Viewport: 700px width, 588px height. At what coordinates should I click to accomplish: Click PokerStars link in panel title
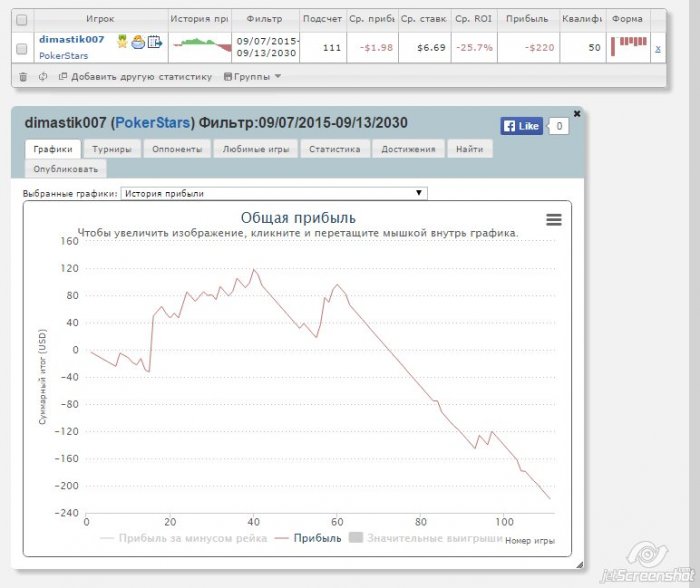coord(153,123)
